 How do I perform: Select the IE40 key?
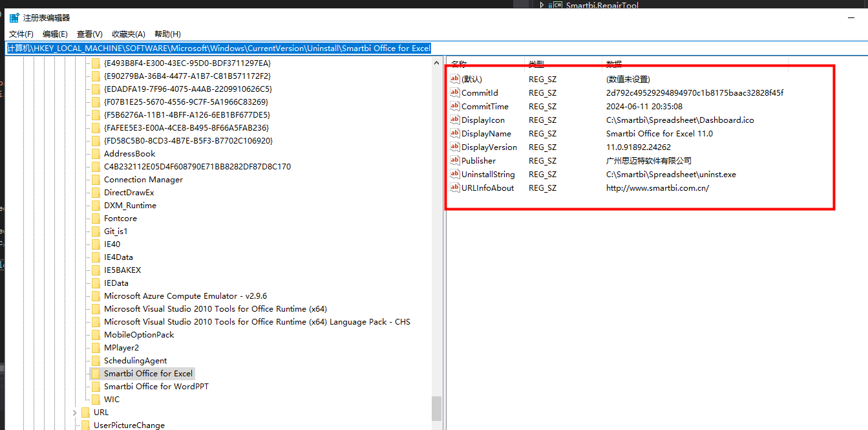pos(112,244)
